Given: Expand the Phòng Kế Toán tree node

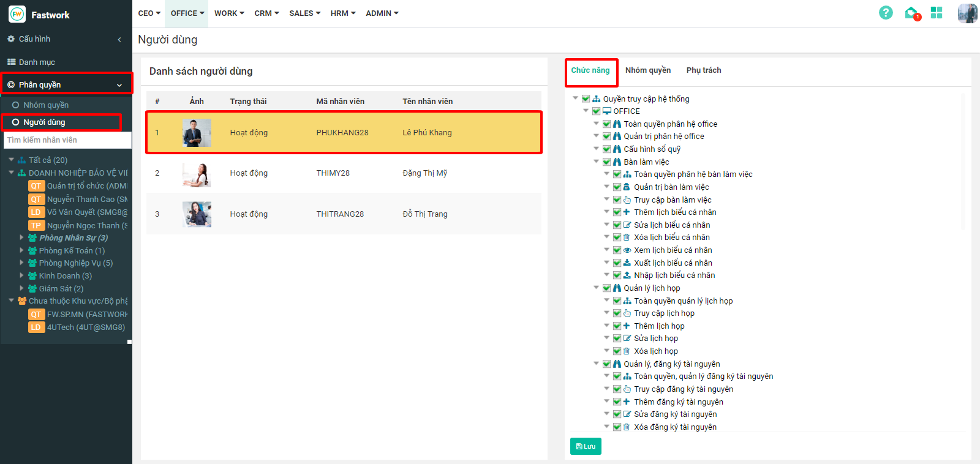Looking at the screenshot, I should [x=22, y=250].
